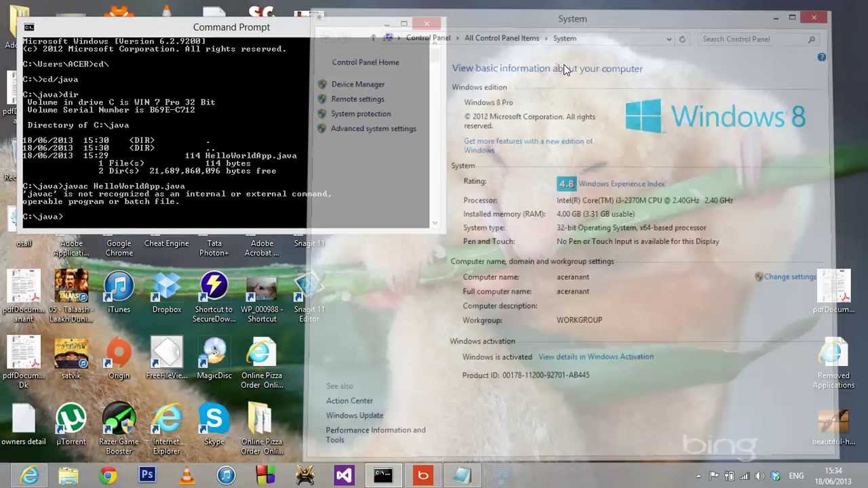Open View details in Windows Activation
Viewport: 868px width, 488px height.
tap(596, 357)
